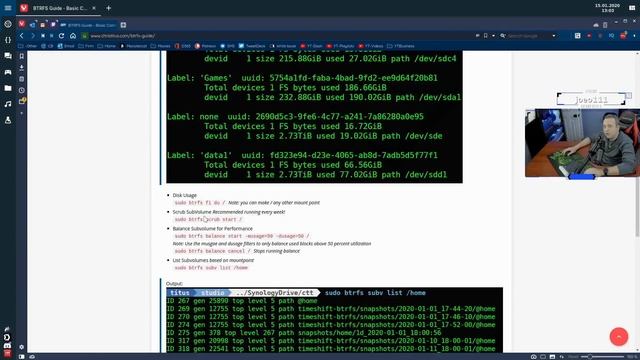This screenshot has height=360, width=640.
Task: Click the webcam overlay video thumbnail
Action: (582, 142)
